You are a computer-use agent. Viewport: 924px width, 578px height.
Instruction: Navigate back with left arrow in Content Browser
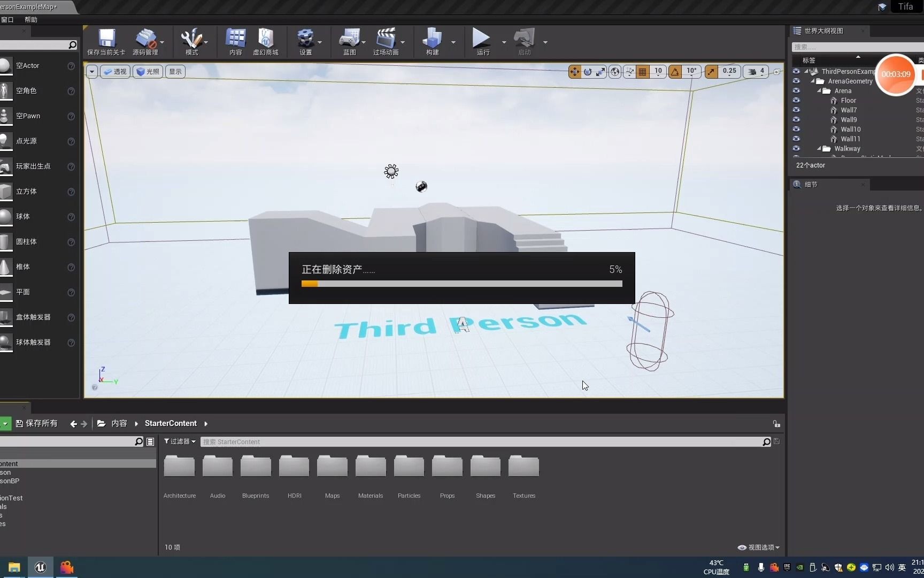[73, 424]
